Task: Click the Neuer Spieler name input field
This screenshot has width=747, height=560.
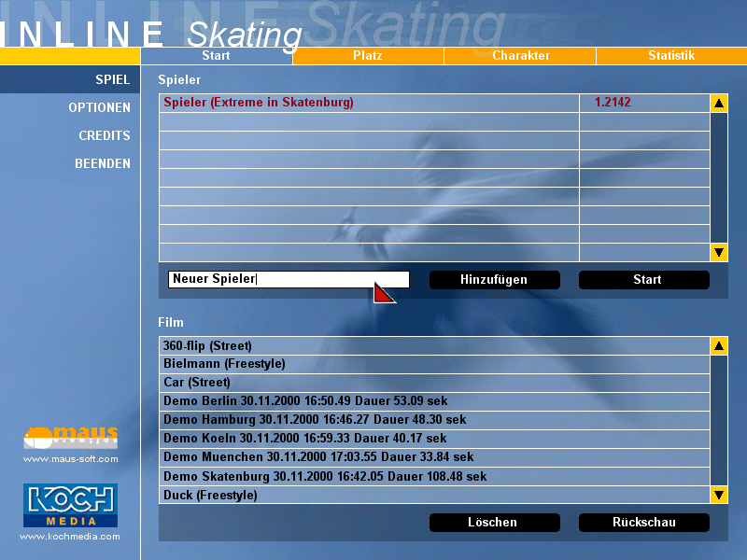Action: tap(289, 280)
